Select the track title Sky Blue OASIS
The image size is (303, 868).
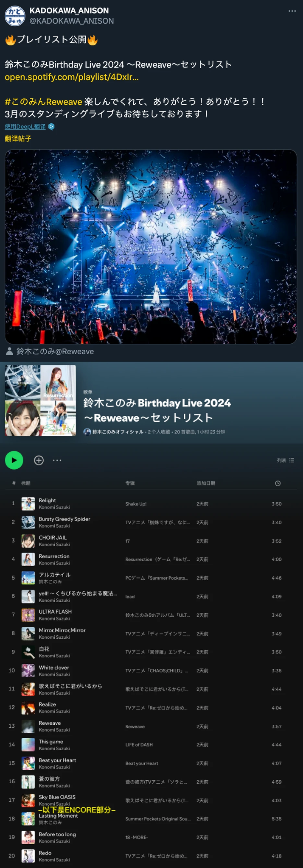point(57,797)
